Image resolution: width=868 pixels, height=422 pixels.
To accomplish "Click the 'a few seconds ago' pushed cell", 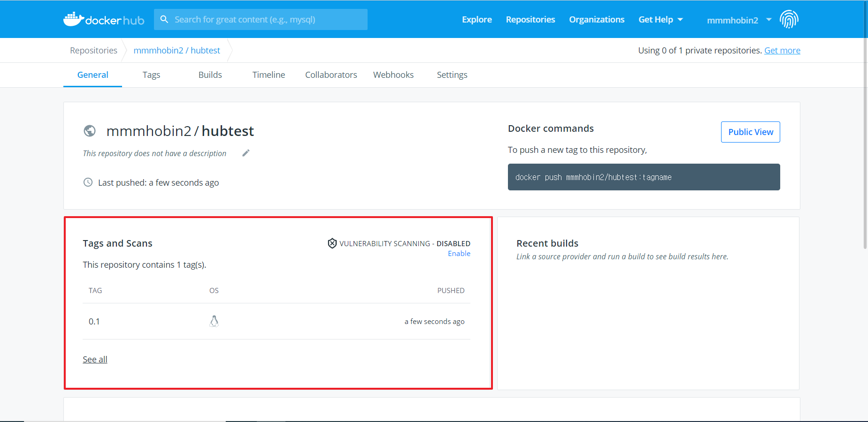I will [x=434, y=321].
